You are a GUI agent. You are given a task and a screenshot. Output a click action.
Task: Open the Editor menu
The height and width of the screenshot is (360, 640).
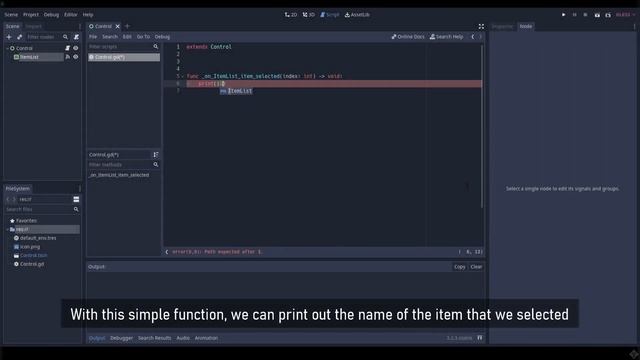coord(71,15)
